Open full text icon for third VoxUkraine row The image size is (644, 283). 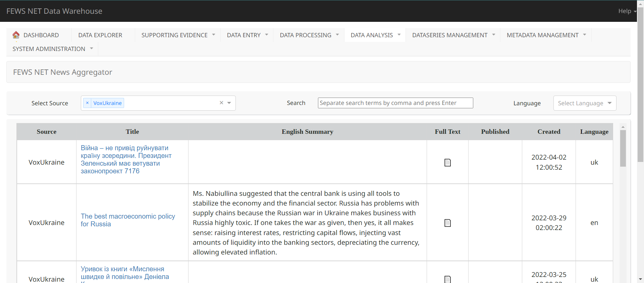[x=447, y=279]
